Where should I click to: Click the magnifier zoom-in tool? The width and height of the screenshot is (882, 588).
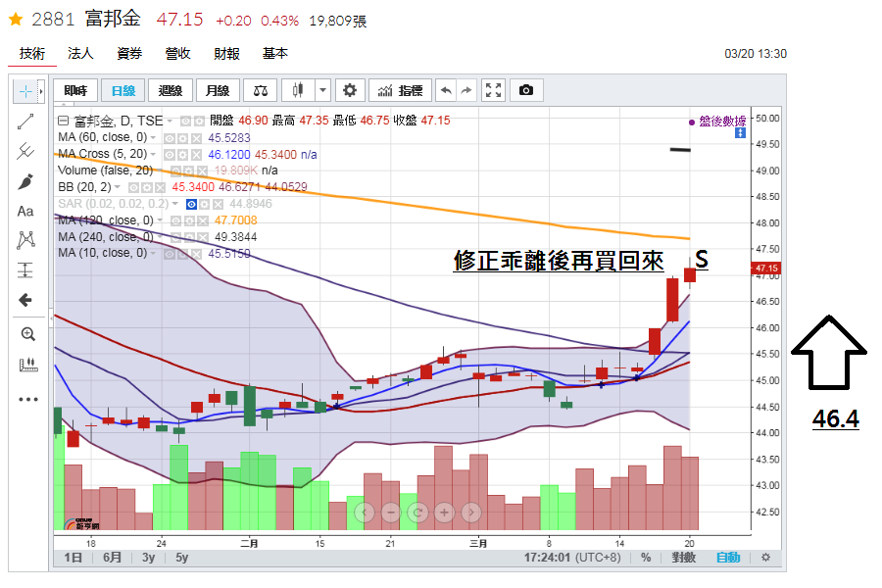pyautogui.click(x=27, y=334)
